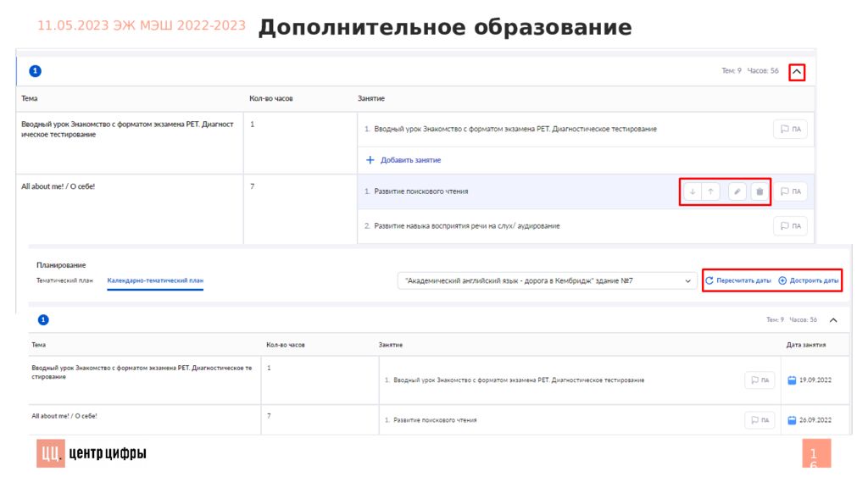Switch to the Тематический план tab
The image size is (868, 488).
click(x=64, y=280)
